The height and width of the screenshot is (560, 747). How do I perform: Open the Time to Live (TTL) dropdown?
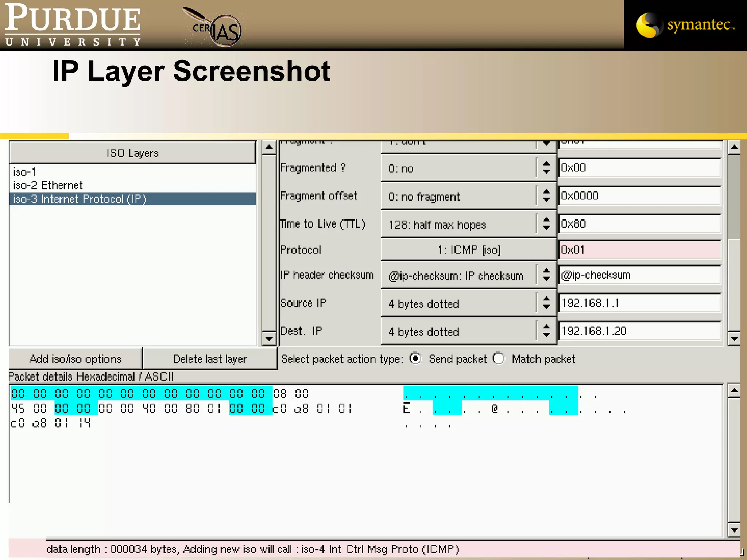click(x=468, y=224)
